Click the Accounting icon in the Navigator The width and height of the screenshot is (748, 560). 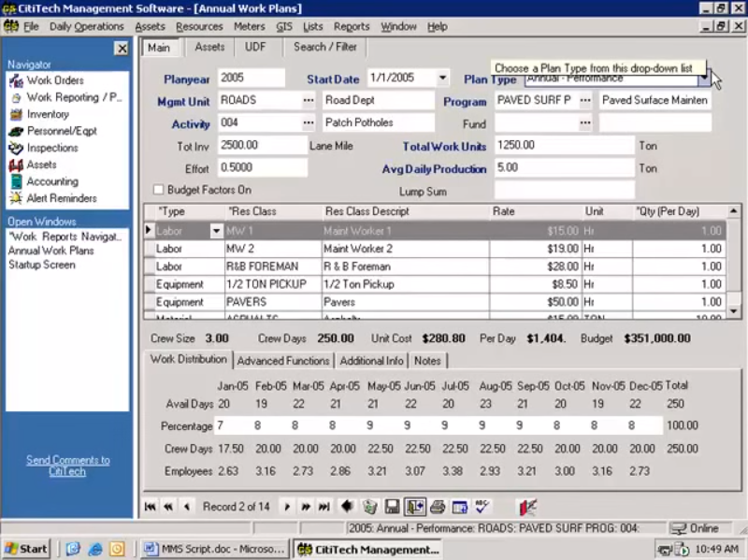pos(15,180)
